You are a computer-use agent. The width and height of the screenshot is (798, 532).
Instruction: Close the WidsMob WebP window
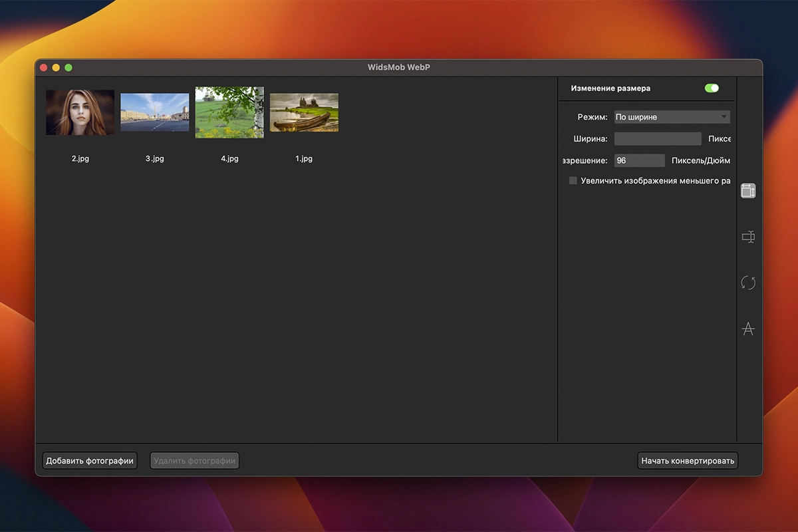click(44, 68)
